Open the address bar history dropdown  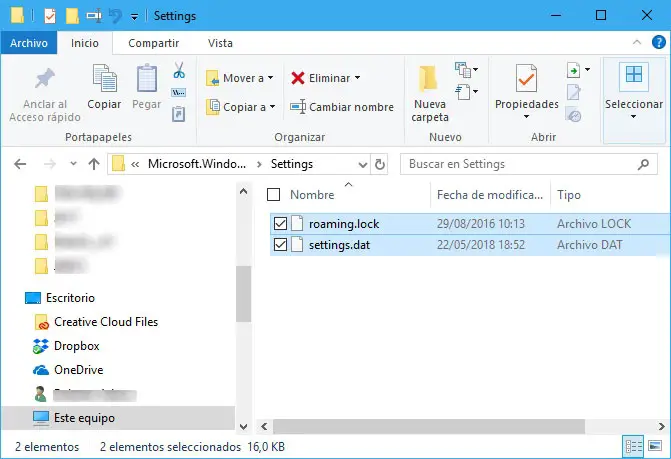click(362, 165)
